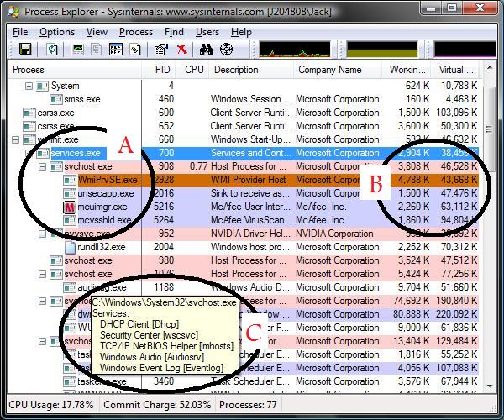Click the 80,888 K working set value
Screen dimensions: 504x420
411,315
